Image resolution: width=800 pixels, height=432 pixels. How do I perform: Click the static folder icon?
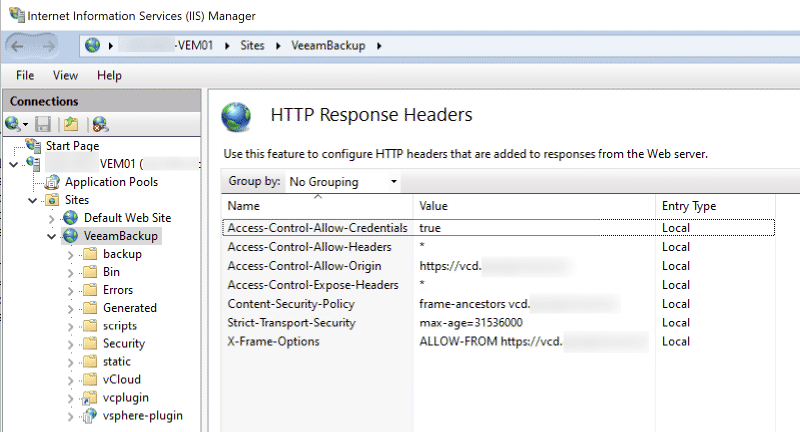click(90, 361)
